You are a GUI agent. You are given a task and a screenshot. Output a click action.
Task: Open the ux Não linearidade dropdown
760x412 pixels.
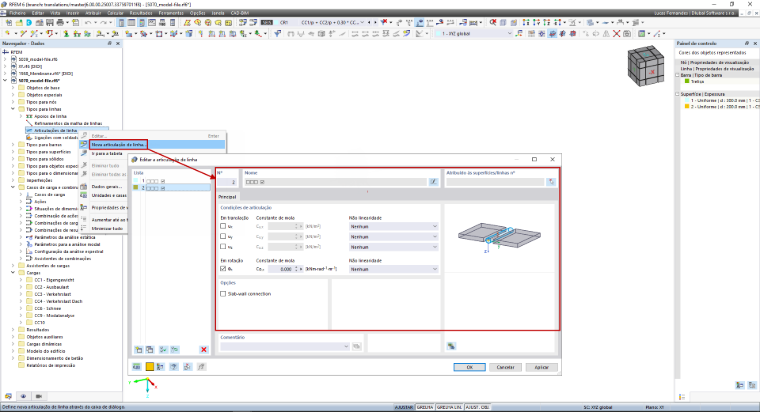(x=393, y=226)
